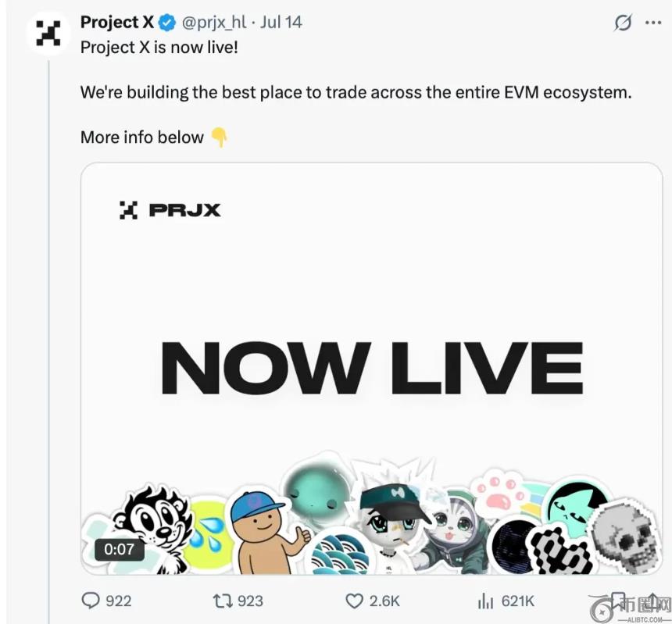Open view analytics bar chart icon
Image resolution: width=672 pixels, height=624 pixels.
486,600
